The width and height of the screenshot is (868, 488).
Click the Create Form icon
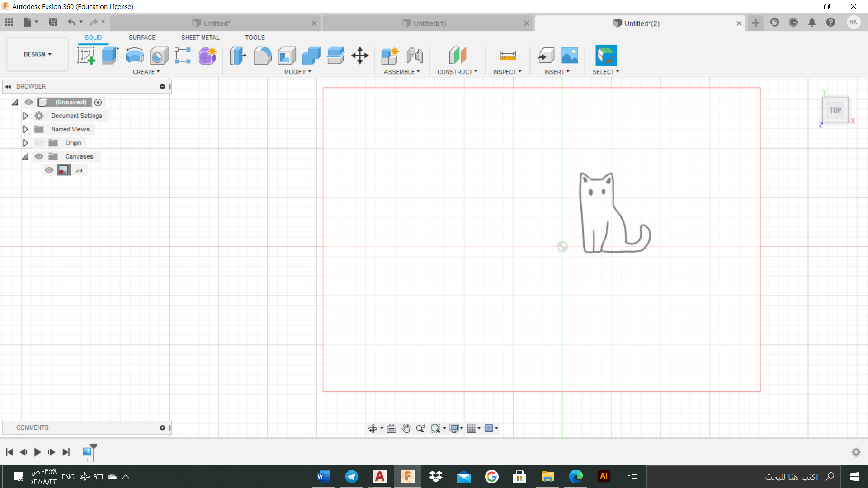pos(208,56)
